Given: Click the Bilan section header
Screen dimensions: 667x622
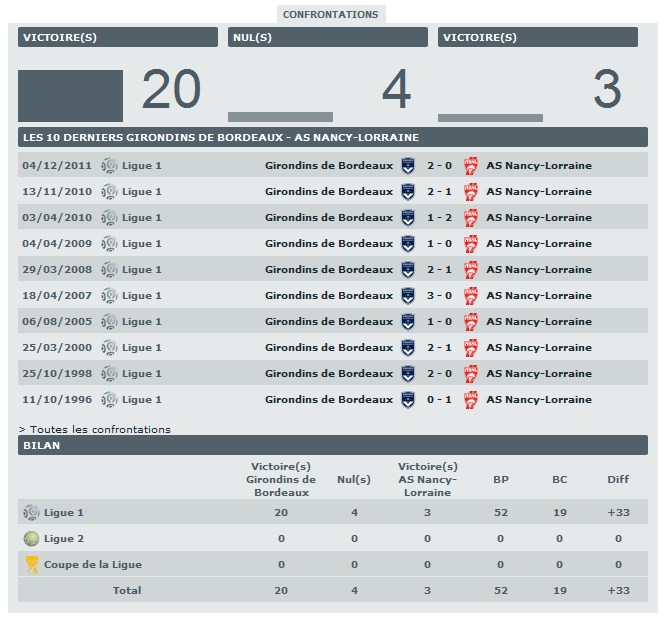Looking at the screenshot, I should pos(333,445).
